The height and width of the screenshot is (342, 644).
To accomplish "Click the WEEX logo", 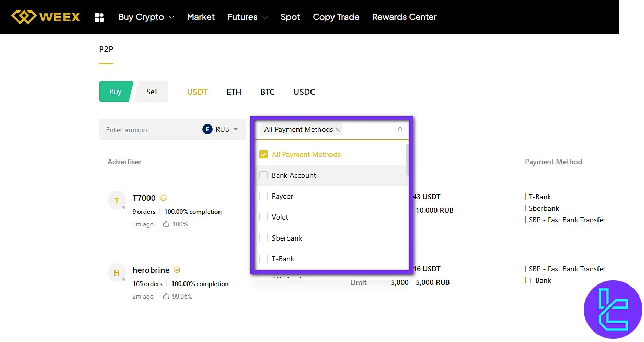I will [46, 17].
